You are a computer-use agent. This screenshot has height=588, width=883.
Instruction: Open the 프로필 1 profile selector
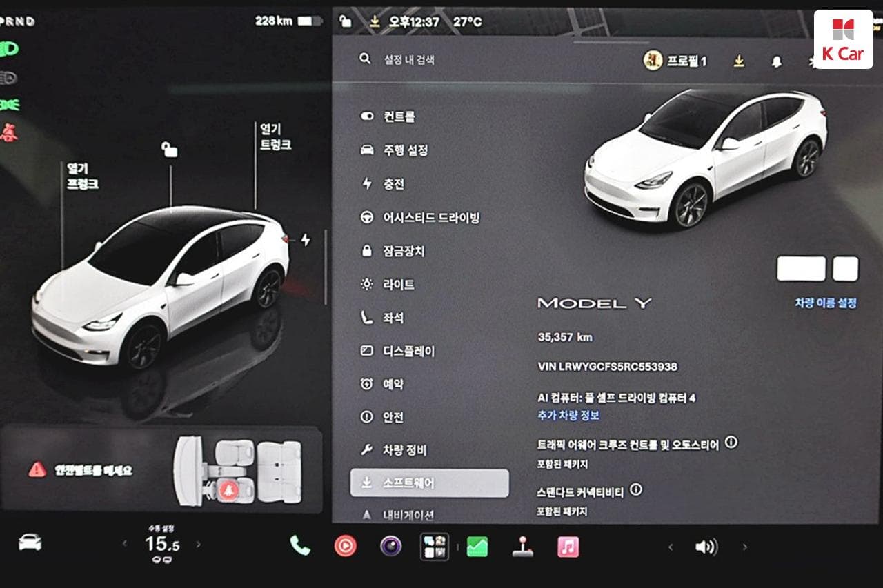click(675, 61)
